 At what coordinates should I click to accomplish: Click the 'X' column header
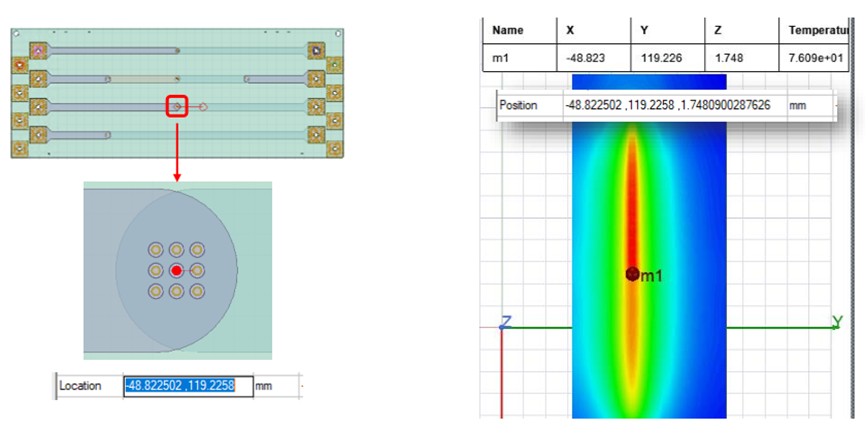click(x=594, y=30)
